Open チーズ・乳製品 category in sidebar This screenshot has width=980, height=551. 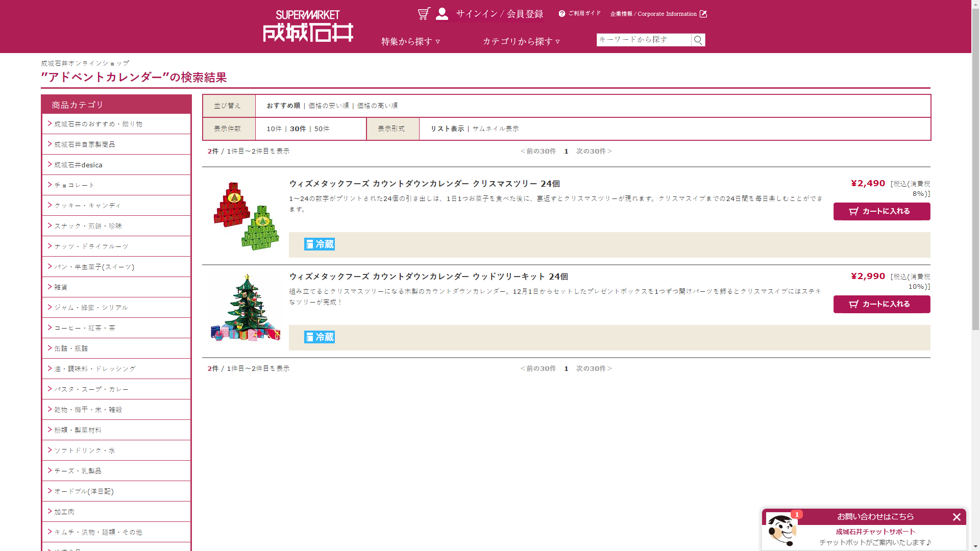(x=78, y=471)
